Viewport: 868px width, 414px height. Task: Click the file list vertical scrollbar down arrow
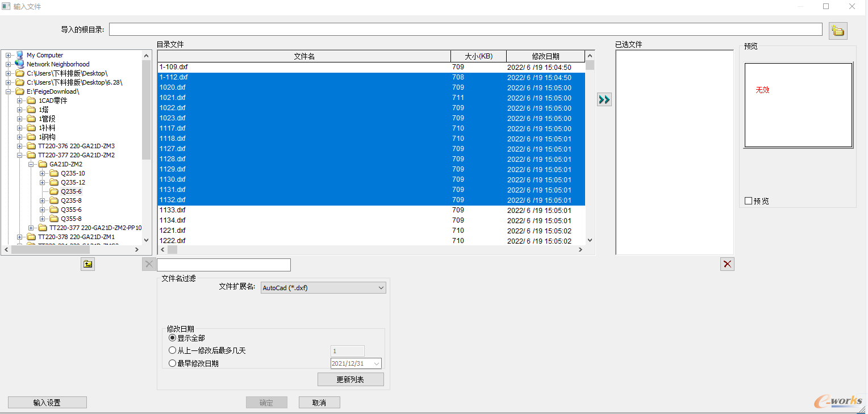tap(590, 240)
